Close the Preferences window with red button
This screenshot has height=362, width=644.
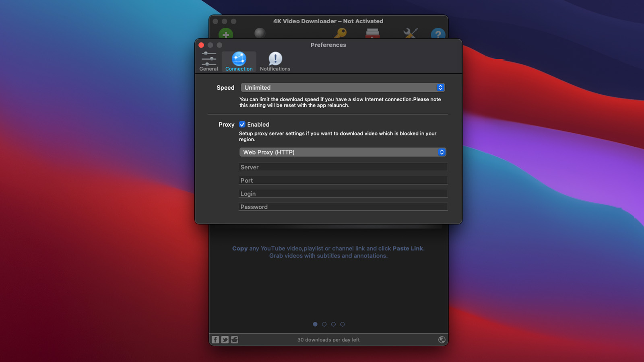(x=201, y=45)
